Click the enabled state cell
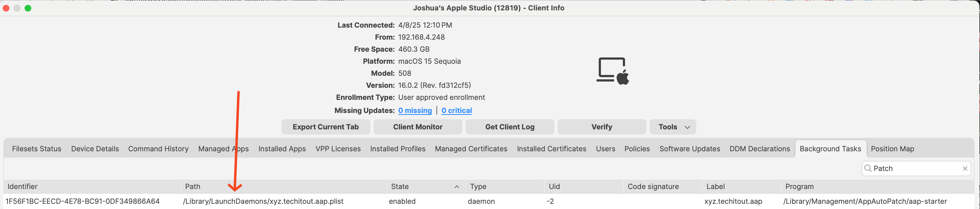The image size is (980, 209). (402, 201)
